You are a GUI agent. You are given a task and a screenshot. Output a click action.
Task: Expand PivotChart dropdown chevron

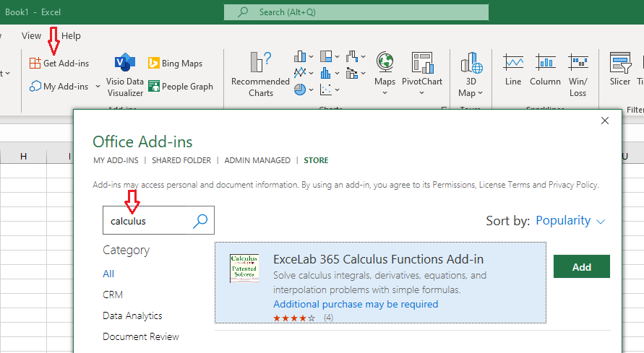[422, 93]
